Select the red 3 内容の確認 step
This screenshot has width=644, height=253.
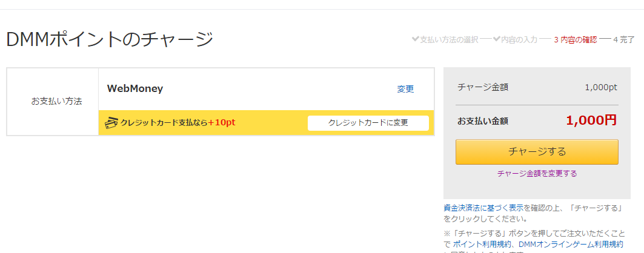point(576,40)
